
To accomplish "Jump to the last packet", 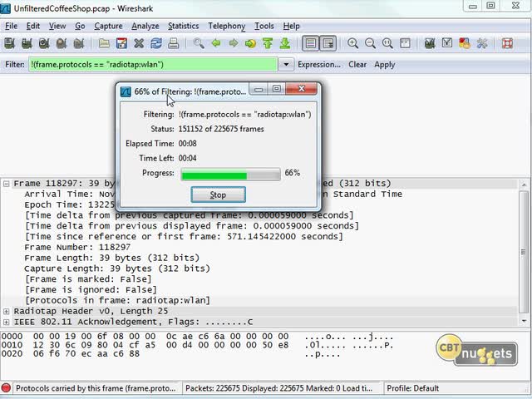I will (285, 43).
